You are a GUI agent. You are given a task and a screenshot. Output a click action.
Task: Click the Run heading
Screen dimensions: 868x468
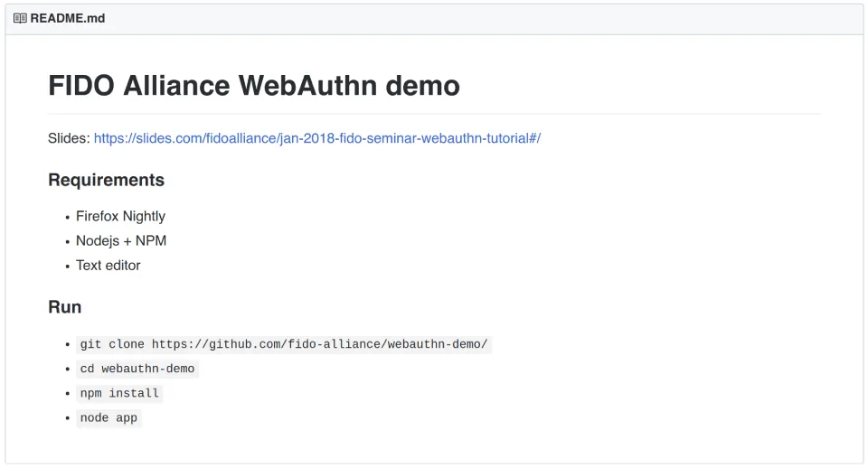pos(65,307)
